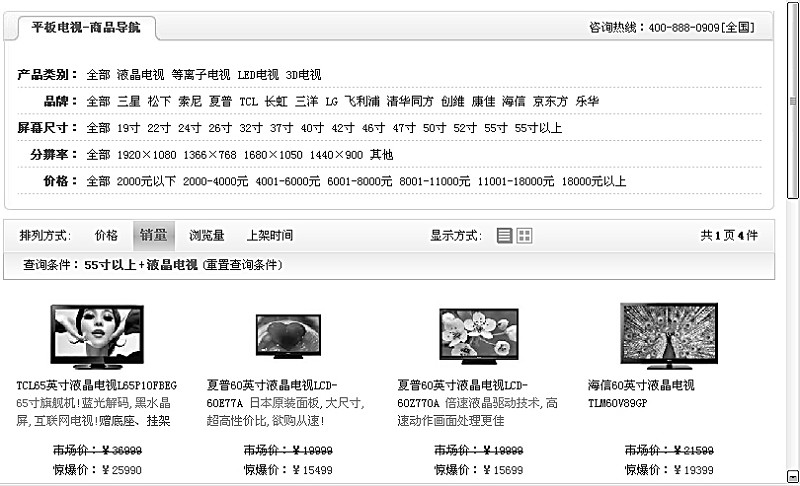This screenshot has width=800, height=486.
Task: Filter product category by 等离子电视
Action: pos(201,75)
